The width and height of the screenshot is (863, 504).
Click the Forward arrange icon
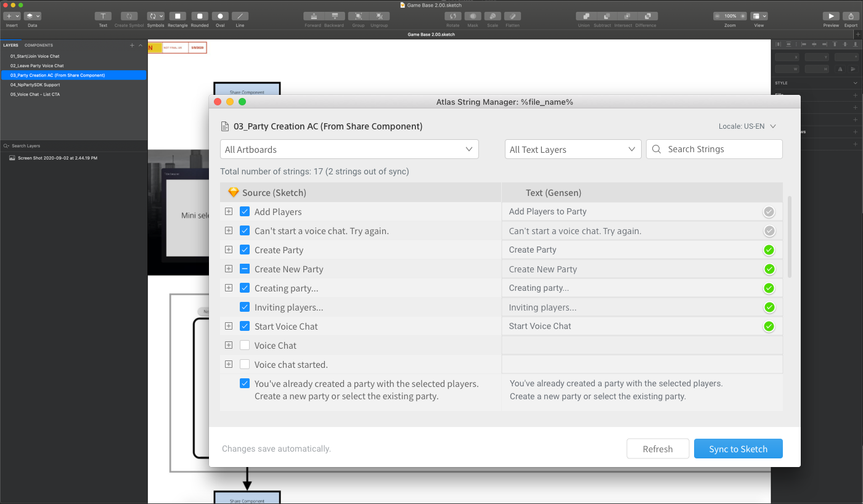pyautogui.click(x=313, y=16)
